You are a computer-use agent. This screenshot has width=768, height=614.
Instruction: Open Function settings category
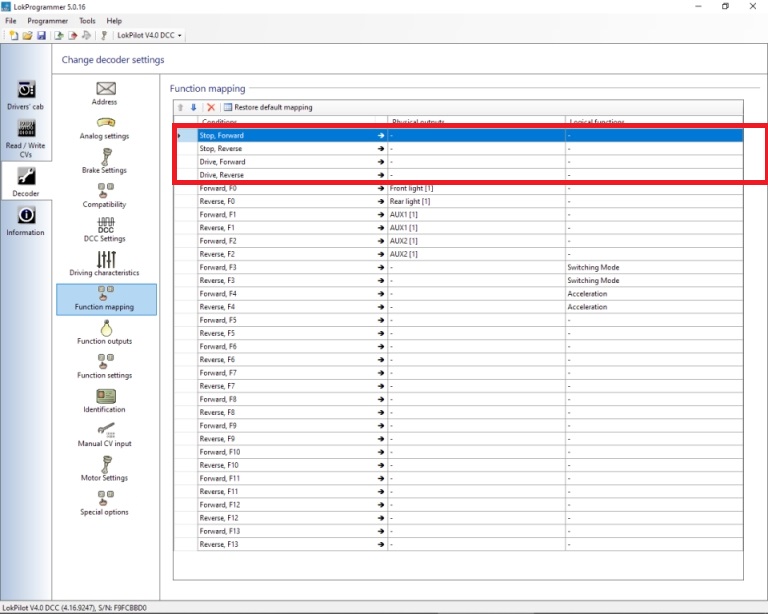point(105,367)
